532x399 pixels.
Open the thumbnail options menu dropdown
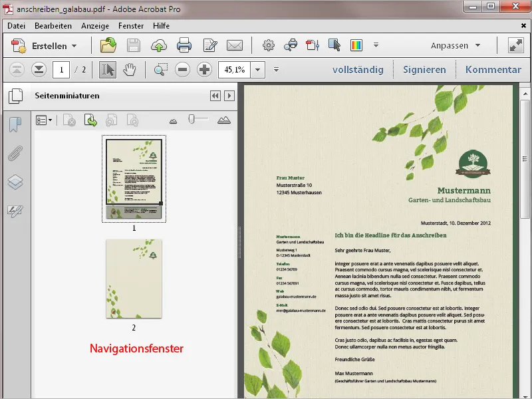coord(44,120)
